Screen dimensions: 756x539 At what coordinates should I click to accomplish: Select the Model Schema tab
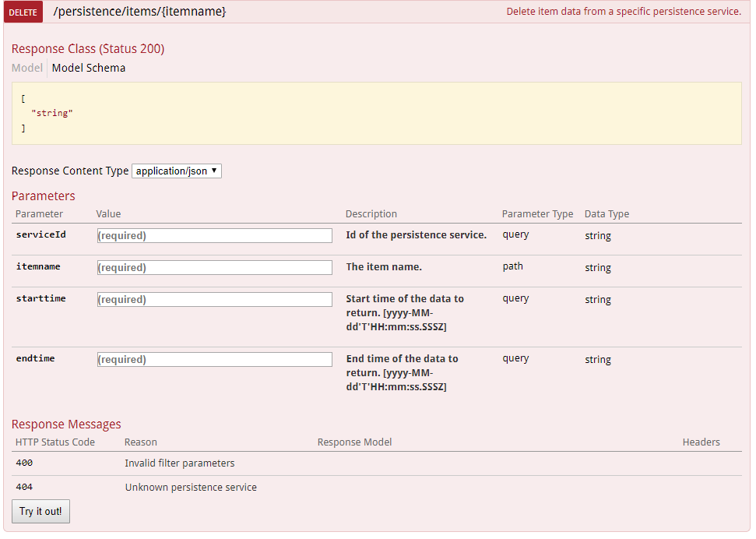[x=88, y=68]
